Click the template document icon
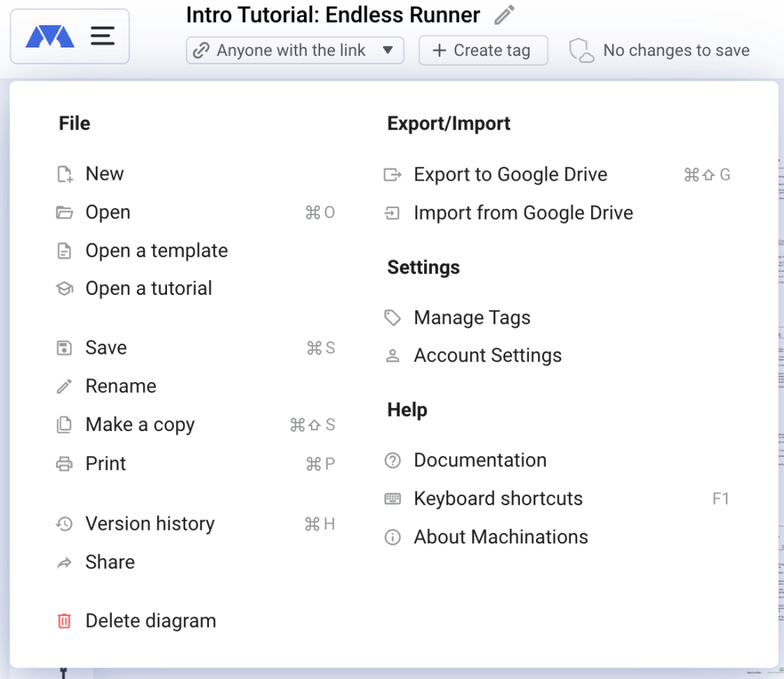The height and width of the screenshot is (679, 784). coord(64,250)
